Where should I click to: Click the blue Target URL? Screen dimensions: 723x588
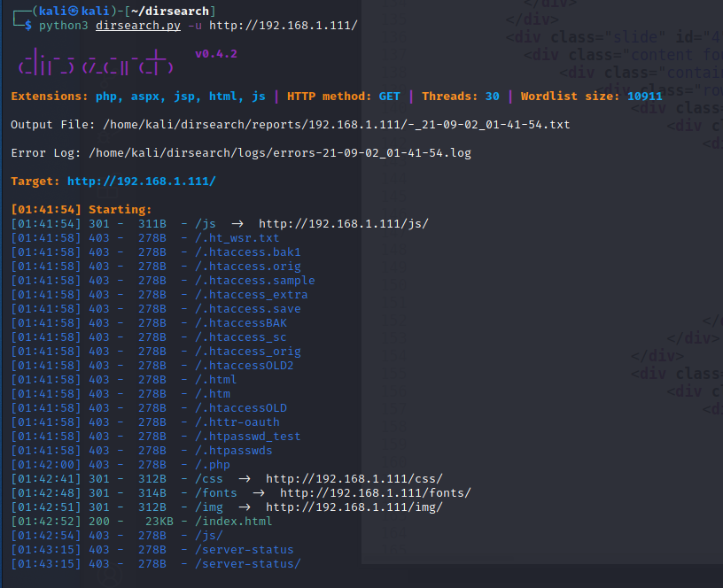(x=141, y=181)
